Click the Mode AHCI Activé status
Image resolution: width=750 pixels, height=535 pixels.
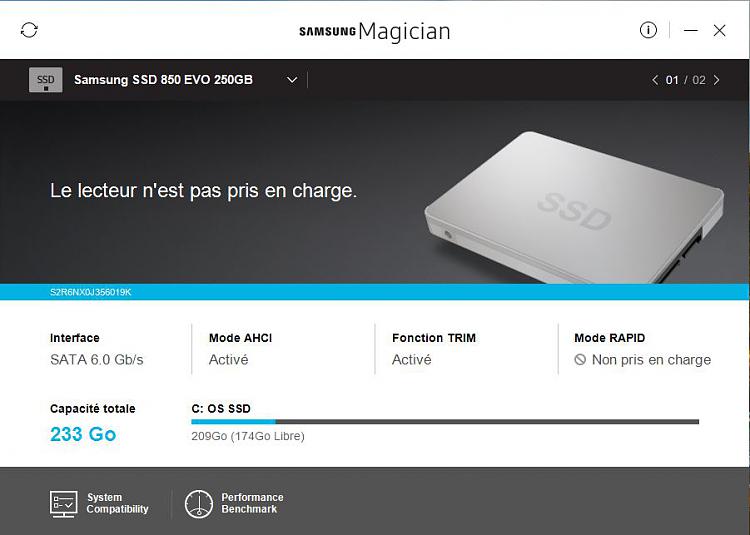click(x=229, y=360)
